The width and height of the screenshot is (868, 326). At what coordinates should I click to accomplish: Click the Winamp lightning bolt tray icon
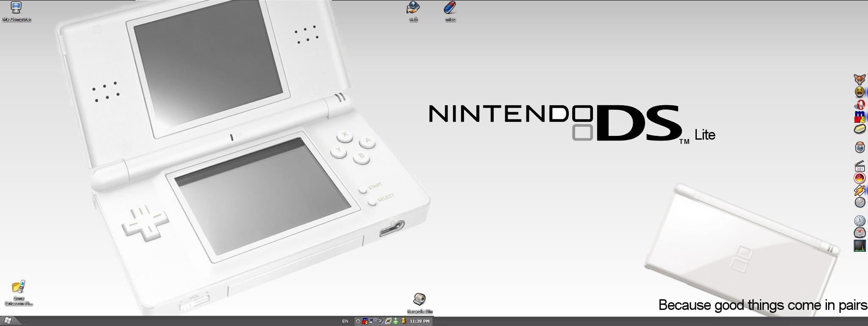click(388, 321)
